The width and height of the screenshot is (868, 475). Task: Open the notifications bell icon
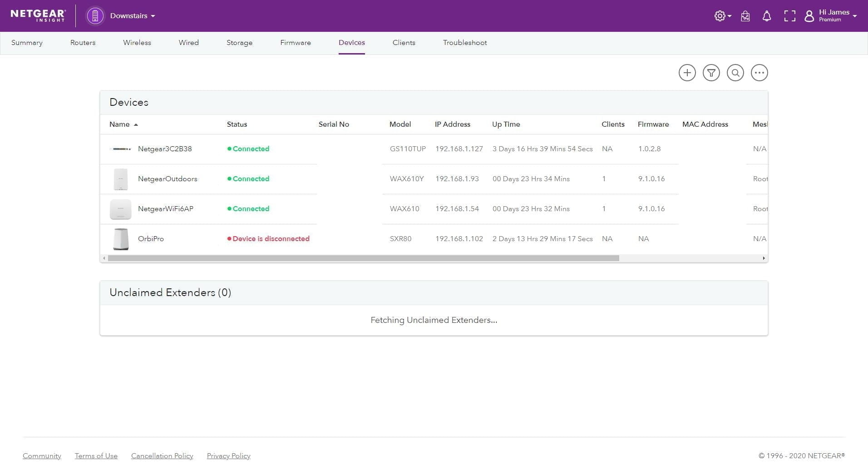[x=766, y=16]
